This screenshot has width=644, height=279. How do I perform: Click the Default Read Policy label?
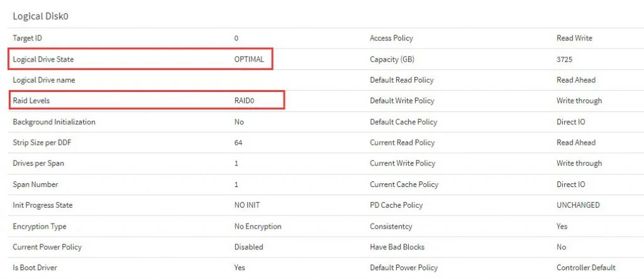pos(401,80)
